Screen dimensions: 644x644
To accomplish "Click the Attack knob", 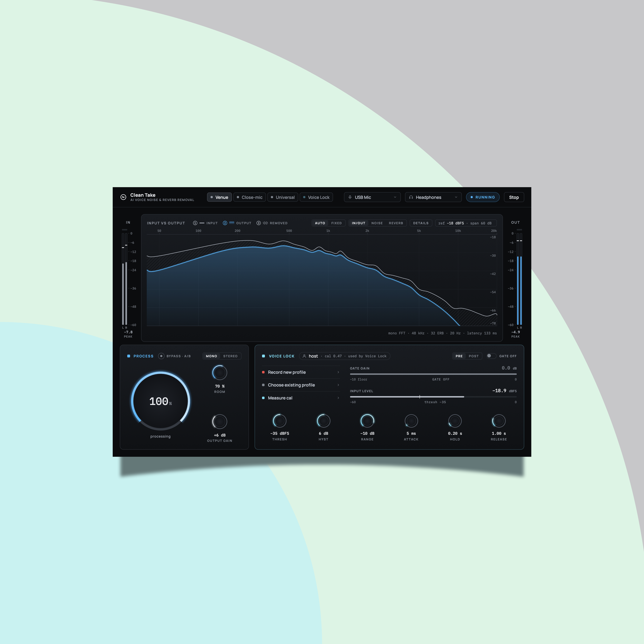I will coord(411,421).
